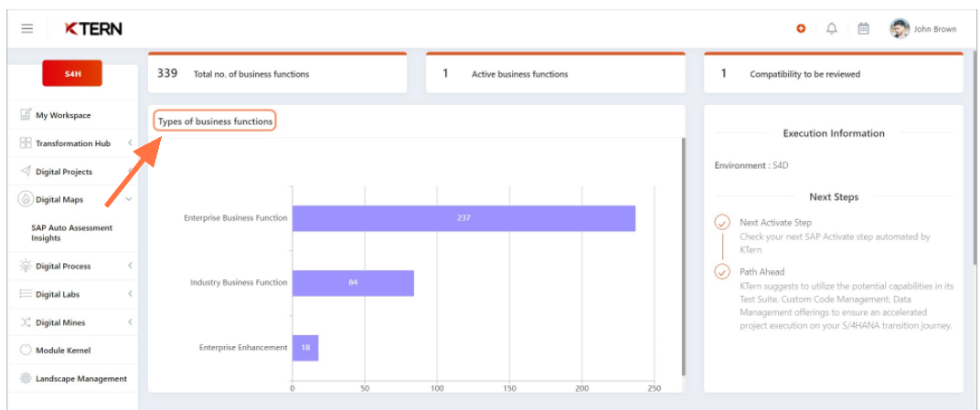
Task: Open the calendar icon in header
Action: coord(863,28)
